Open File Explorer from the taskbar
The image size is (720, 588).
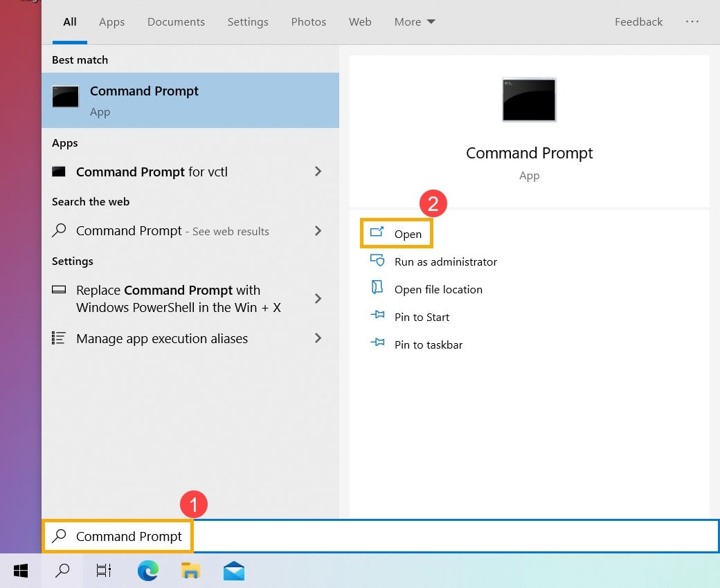click(x=190, y=571)
